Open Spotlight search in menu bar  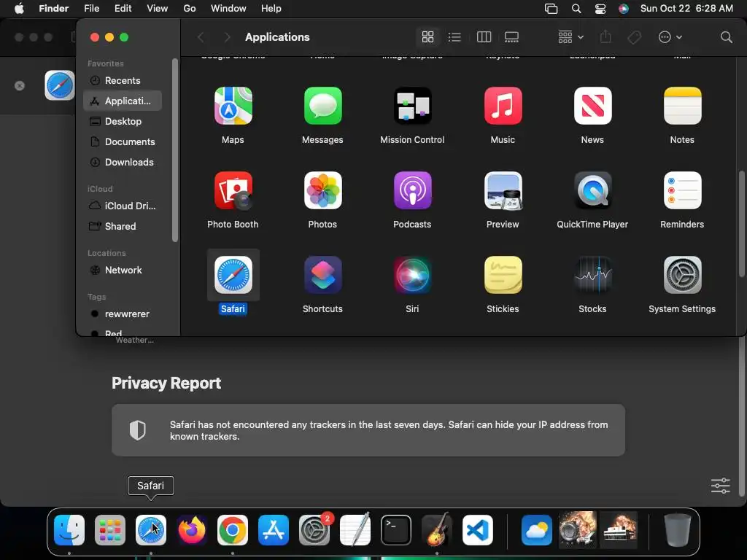pos(576,9)
